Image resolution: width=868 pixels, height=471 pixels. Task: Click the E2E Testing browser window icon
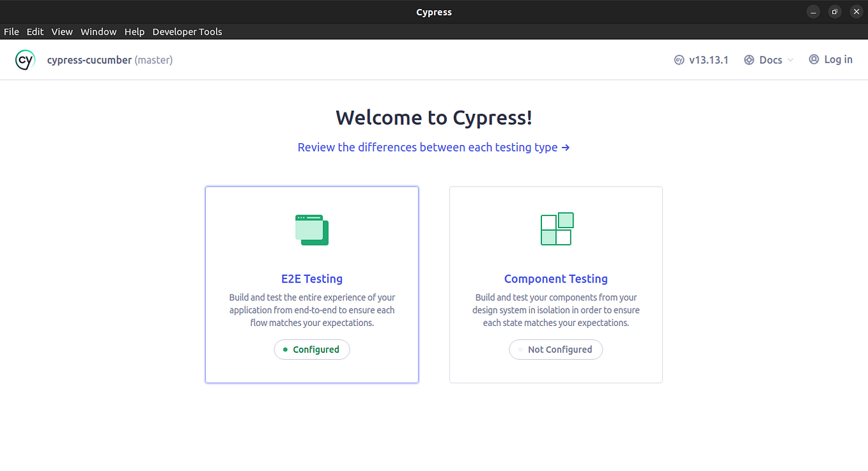[x=312, y=229]
